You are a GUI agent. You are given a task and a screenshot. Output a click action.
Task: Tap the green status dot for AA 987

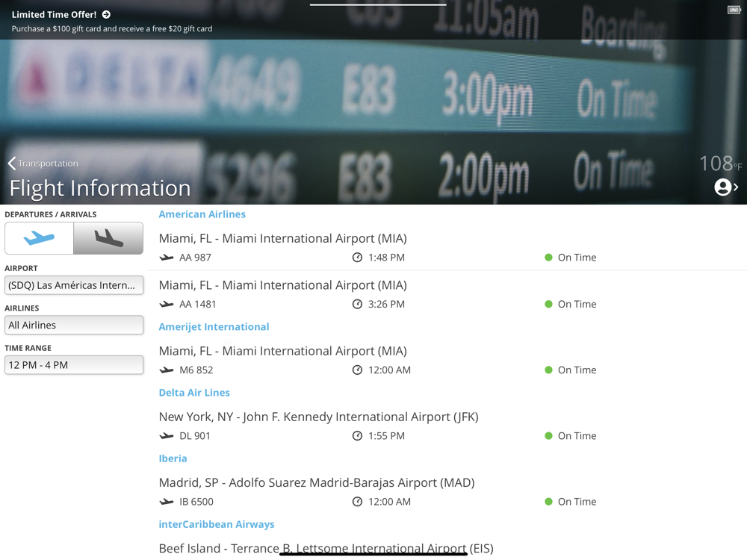click(548, 258)
